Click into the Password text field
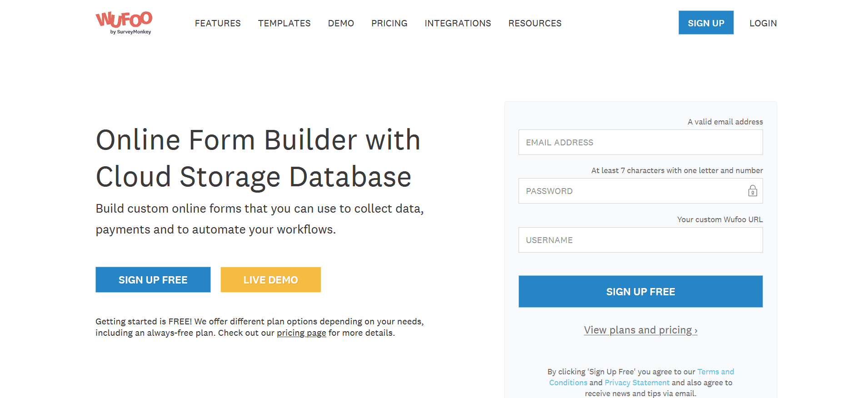The height and width of the screenshot is (398, 868). coord(632,191)
